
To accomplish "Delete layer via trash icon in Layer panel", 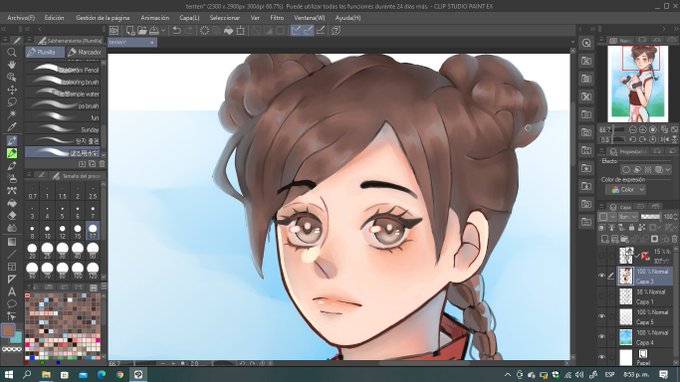I will click(674, 239).
